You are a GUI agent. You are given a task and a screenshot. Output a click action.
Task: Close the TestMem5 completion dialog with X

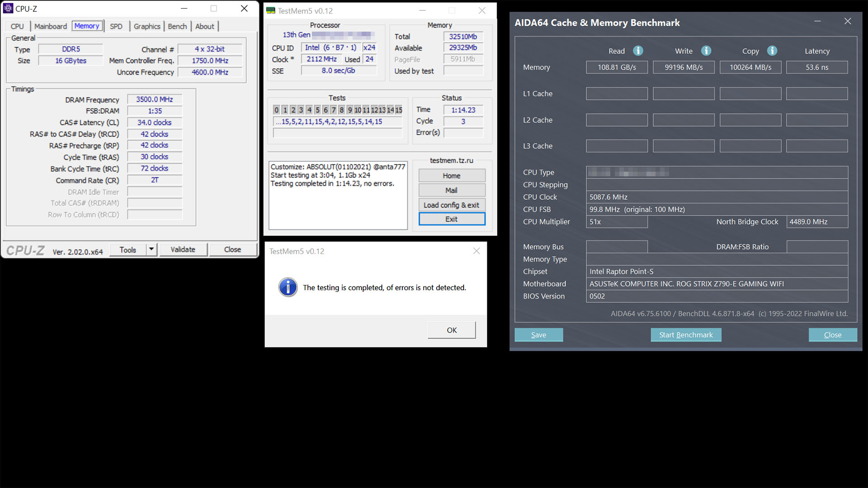(x=476, y=251)
